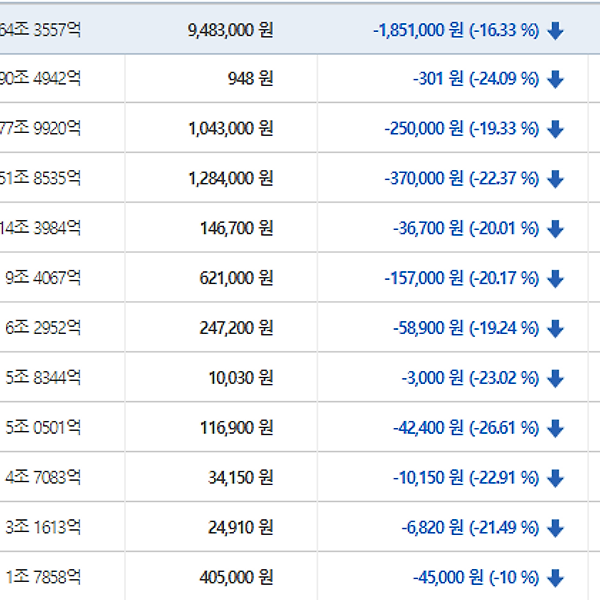The height and width of the screenshot is (600, 600).
Task: Select the 24,910 원 price cell
Action: tap(241, 528)
